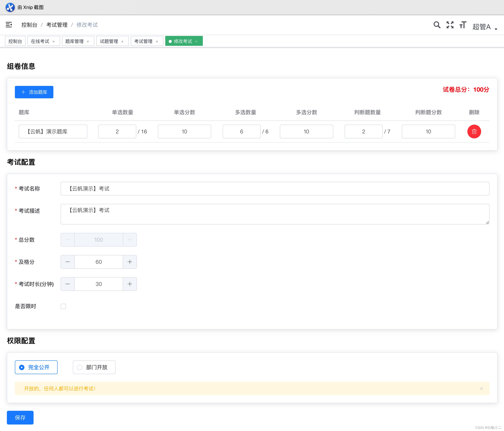This screenshot has height=431, width=504.
Task: Toggle fullscreen mode icon
Action: point(450,25)
